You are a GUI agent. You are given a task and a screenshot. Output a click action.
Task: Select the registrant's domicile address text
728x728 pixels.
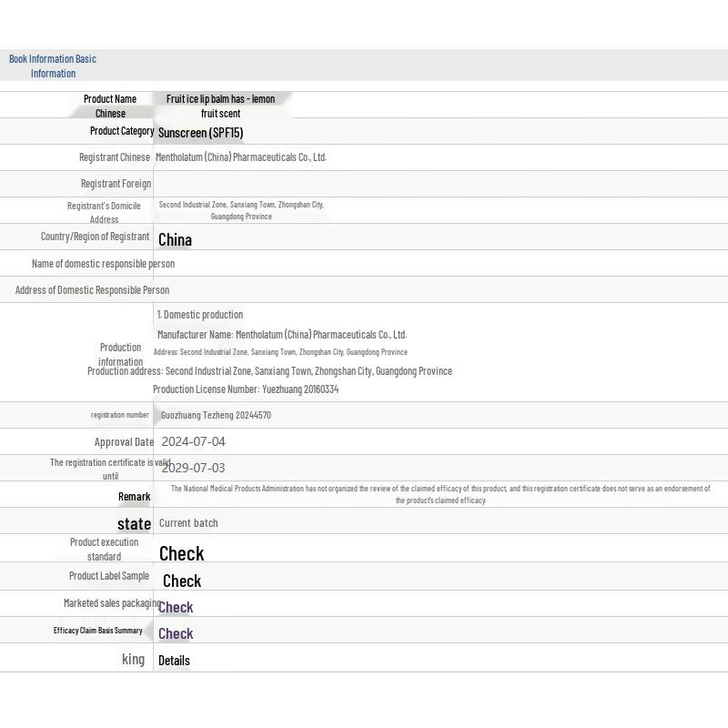pos(241,210)
